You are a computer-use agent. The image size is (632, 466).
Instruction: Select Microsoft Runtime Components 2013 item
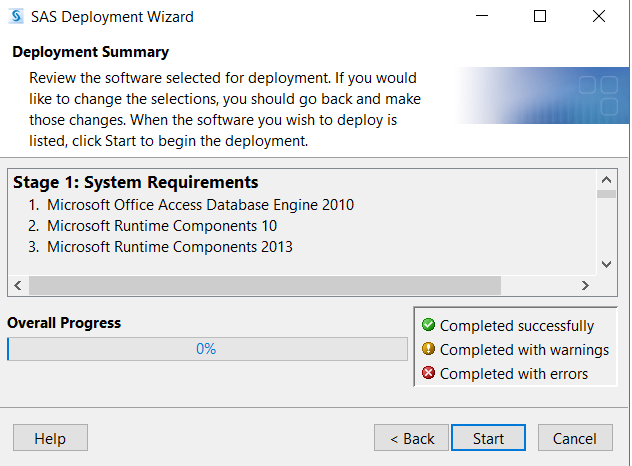(x=170, y=247)
